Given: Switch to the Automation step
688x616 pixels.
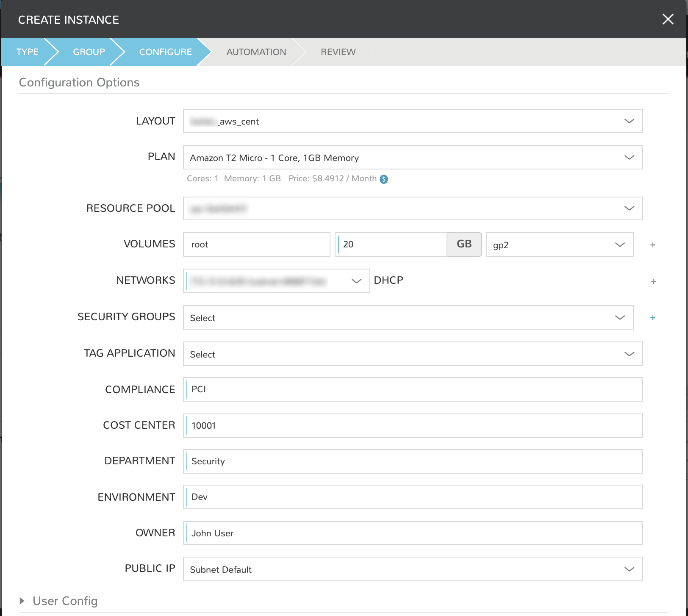Looking at the screenshot, I should click(256, 52).
